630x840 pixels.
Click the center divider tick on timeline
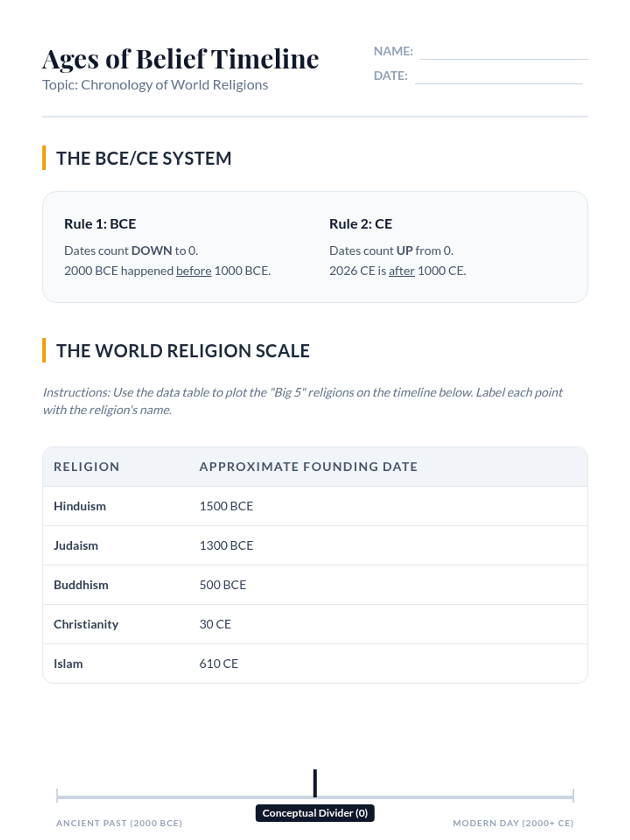(x=315, y=783)
